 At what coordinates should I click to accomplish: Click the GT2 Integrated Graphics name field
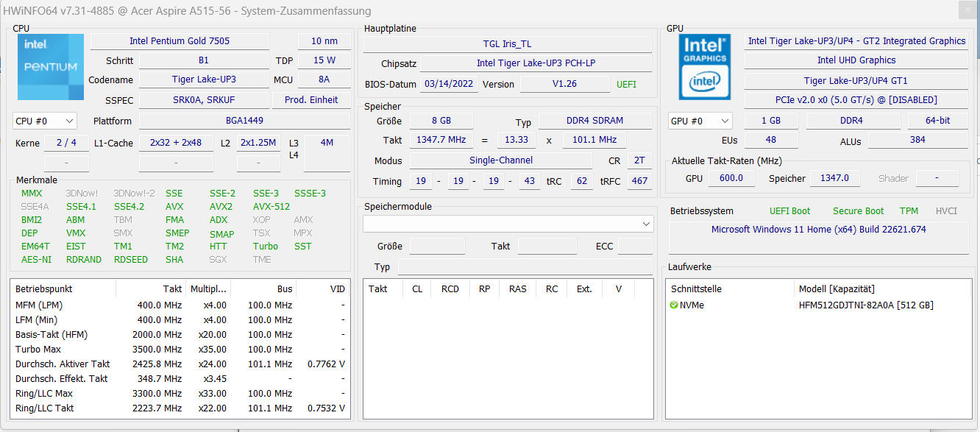click(856, 41)
